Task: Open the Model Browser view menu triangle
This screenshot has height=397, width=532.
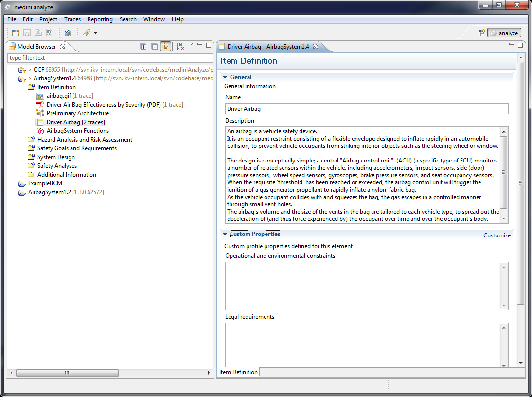Action: [x=191, y=44]
